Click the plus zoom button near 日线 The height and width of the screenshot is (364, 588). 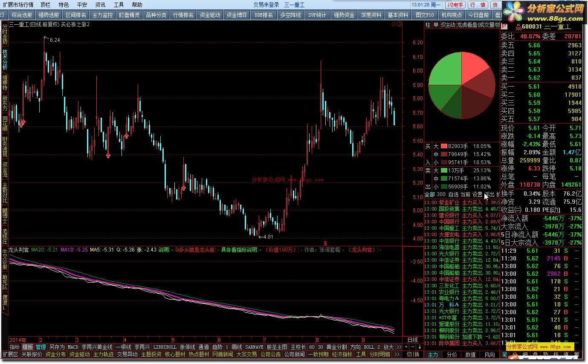coord(406,347)
